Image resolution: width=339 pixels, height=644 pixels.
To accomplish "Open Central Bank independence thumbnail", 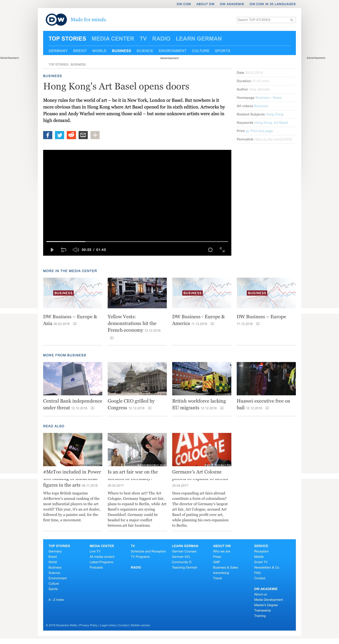I will (x=73, y=379).
